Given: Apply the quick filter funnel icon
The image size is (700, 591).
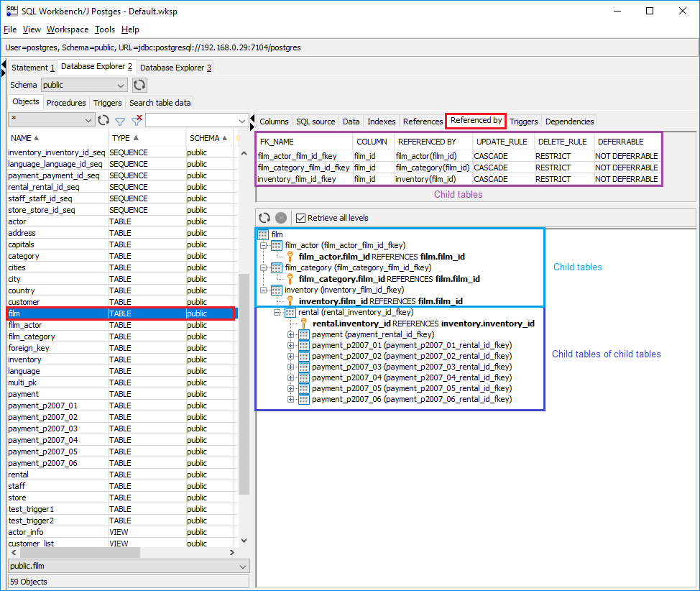Looking at the screenshot, I should (x=120, y=120).
